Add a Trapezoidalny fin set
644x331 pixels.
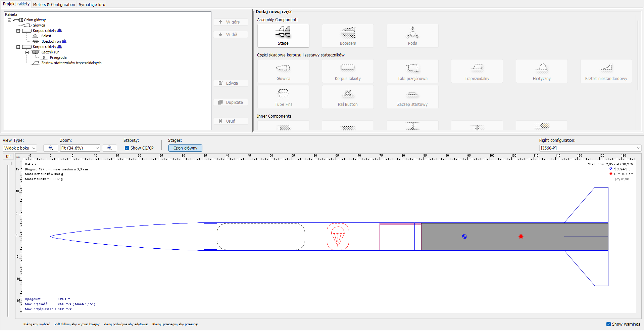(477, 71)
